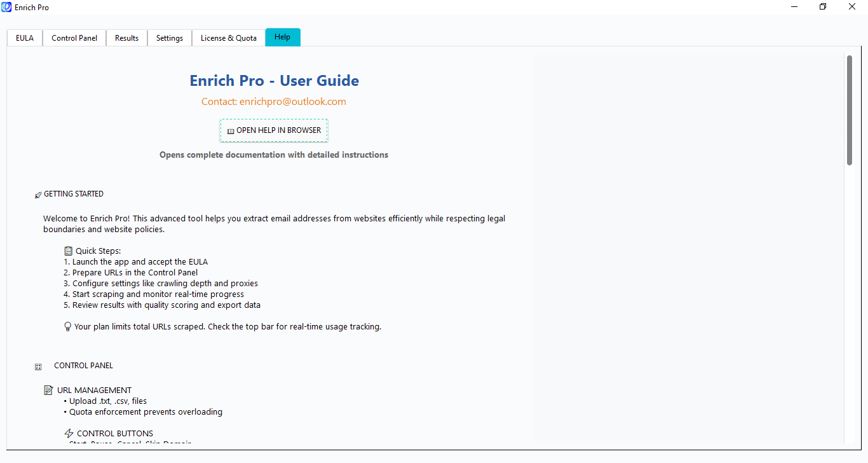Screen dimensions: 868x463
Task: Click the 'Upload .txt, .csv, files' bullet
Action: pyautogui.click(x=105, y=401)
